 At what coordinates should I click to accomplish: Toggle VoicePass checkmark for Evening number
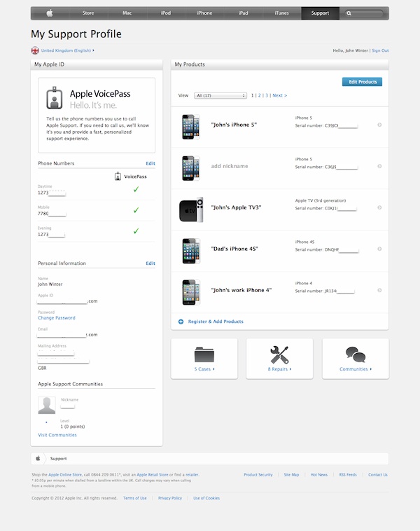pos(136,231)
